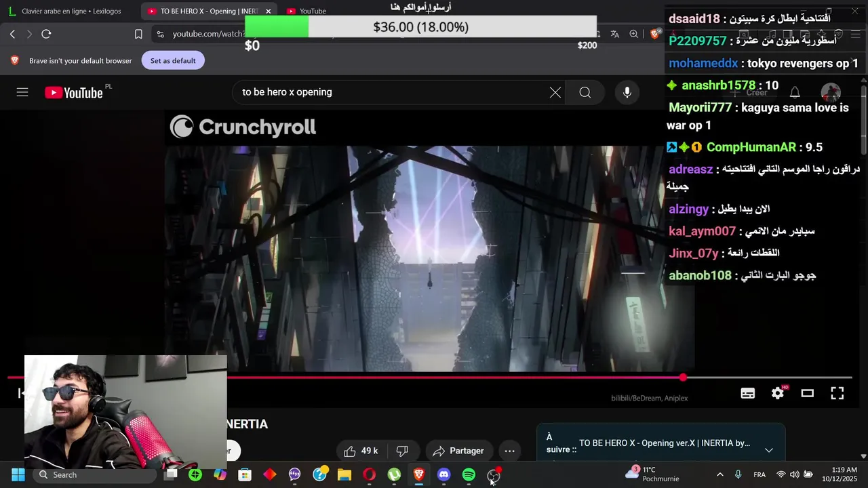Screen dimensions: 868x488
Task: Click chat username Mayorii777
Action: [701, 108]
